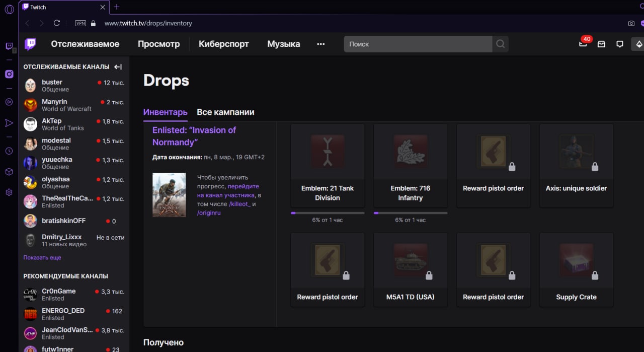The height and width of the screenshot is (352, 644).
Task: Open History clock icon in Opera sidebar
Action: tap(9, 151)
